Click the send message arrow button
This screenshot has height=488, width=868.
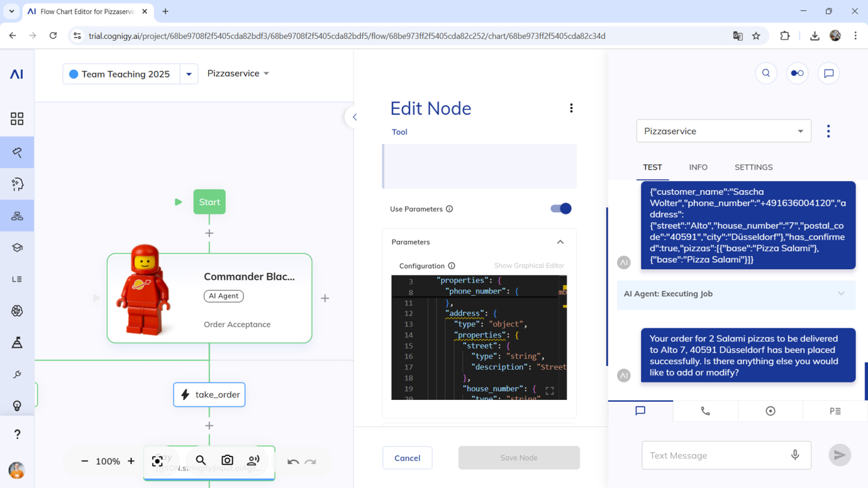pos(839,455)
